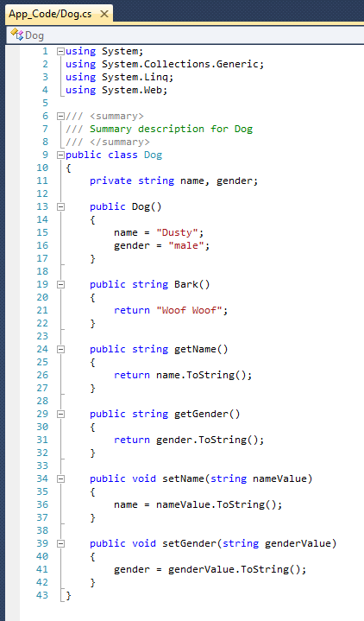Collapse the using directives block
This screenshot has width=364, height=621.
click(60, 51)
